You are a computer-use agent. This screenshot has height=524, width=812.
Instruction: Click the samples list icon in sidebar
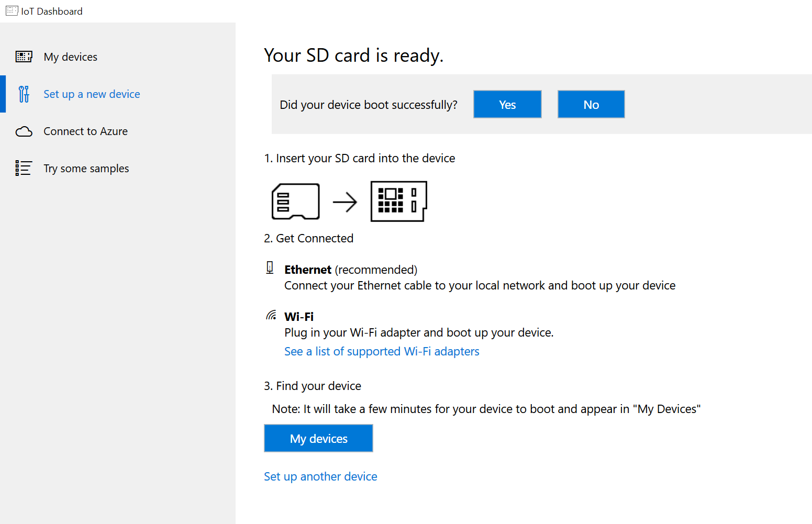pyautogui.click(x=24, y=168)
